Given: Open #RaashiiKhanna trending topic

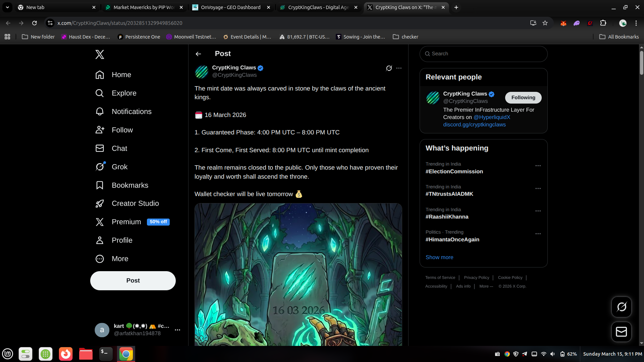Looking at the screenshot, I should tap(447, 217).
